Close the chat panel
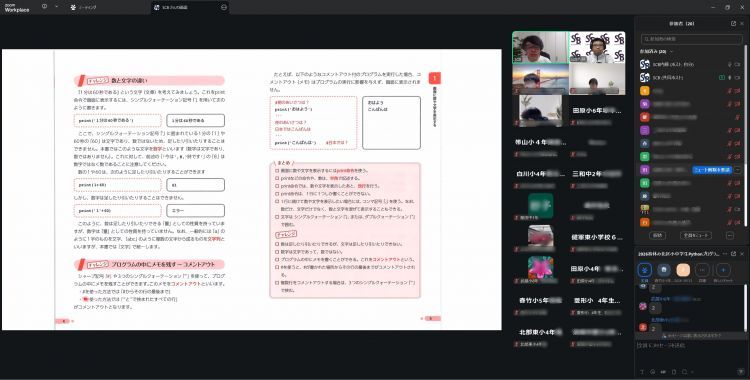750x380 pixels. pos(742,254)
